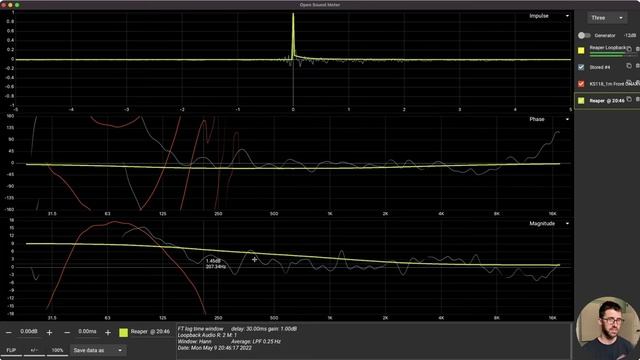640x360 pixels.
Task: Open the Three layout dropdown
Action: point(607,18)
